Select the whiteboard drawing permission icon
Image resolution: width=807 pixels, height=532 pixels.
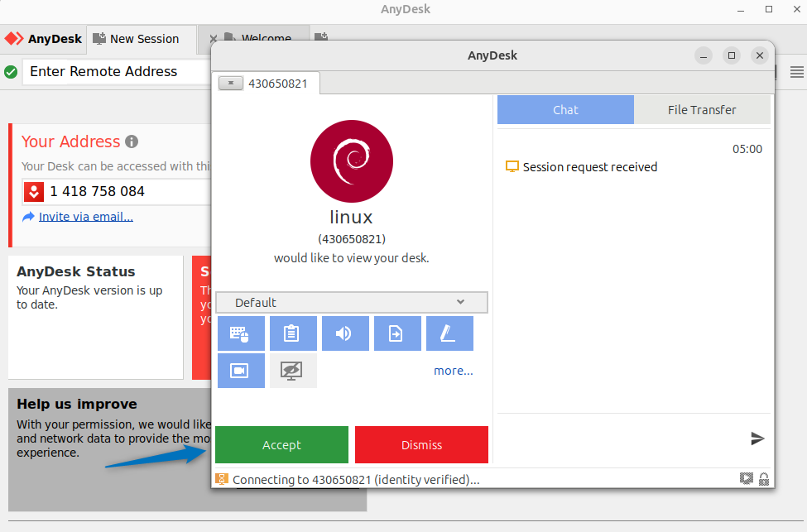[449, 333]
